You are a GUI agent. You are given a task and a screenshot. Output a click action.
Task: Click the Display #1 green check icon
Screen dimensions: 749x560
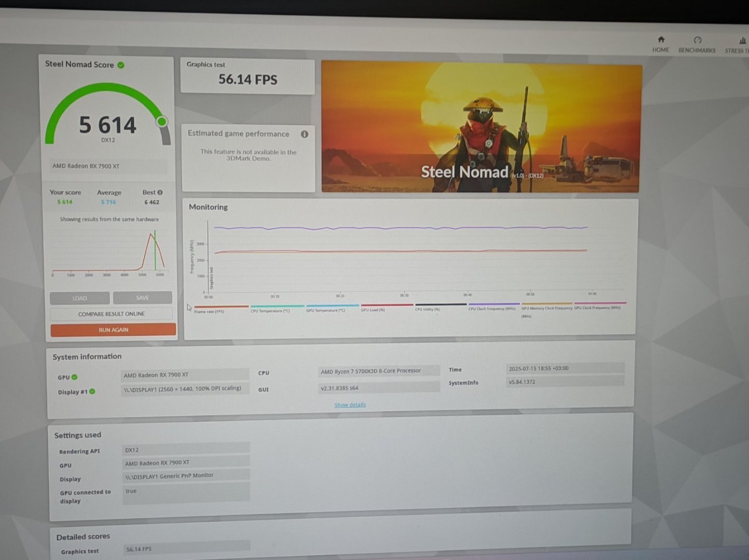(92, 391)
